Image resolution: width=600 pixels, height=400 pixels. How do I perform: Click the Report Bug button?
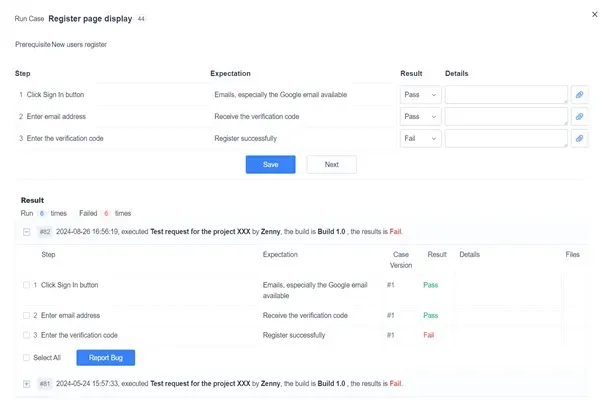[105, 357]
